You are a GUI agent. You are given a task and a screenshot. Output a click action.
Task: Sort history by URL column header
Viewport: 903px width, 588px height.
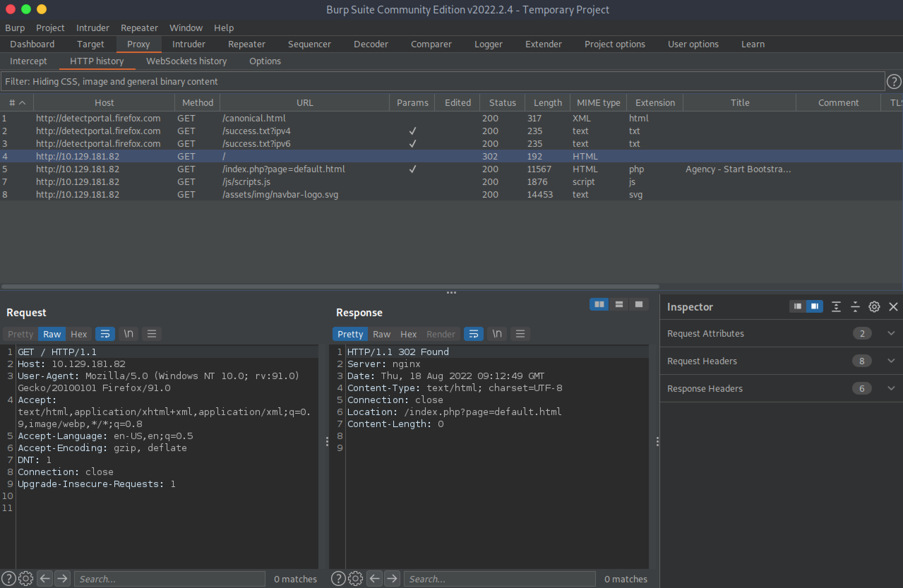[304, 102]
